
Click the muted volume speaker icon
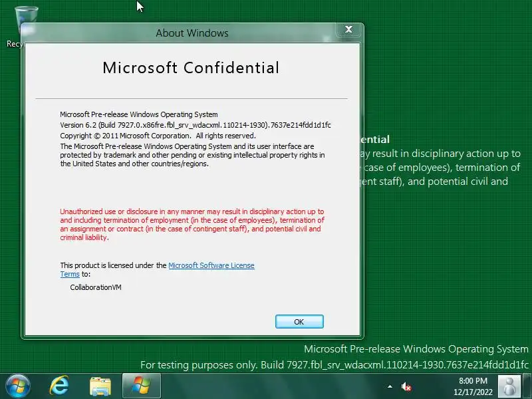(406, 386)
